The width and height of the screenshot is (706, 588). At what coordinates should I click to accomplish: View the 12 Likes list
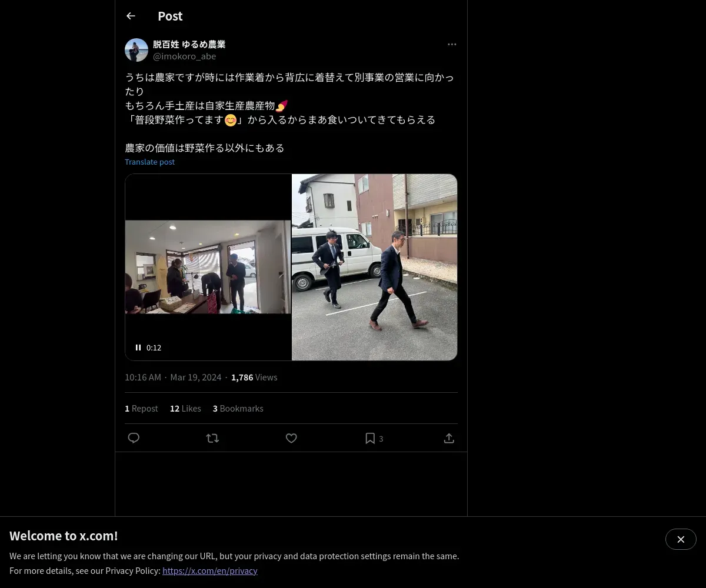pyautogui.click(x=185, y=408)
